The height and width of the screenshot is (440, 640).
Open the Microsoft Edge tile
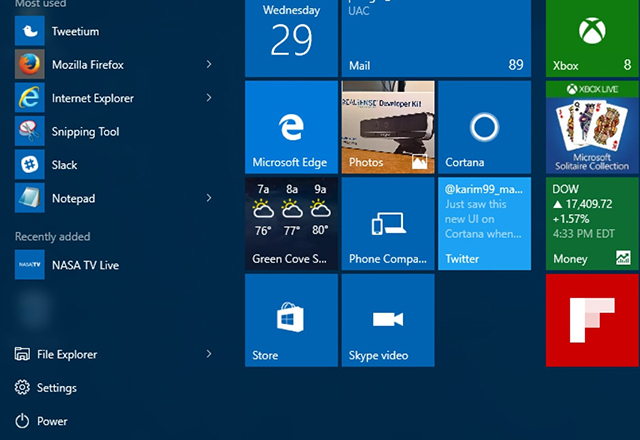(291, 127)
